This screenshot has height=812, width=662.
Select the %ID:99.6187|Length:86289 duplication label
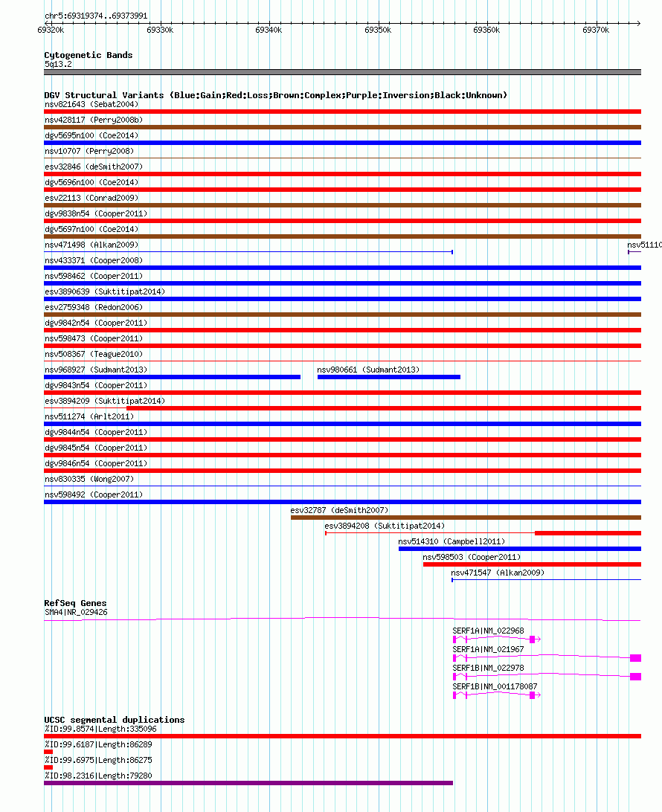click(98, 744)
